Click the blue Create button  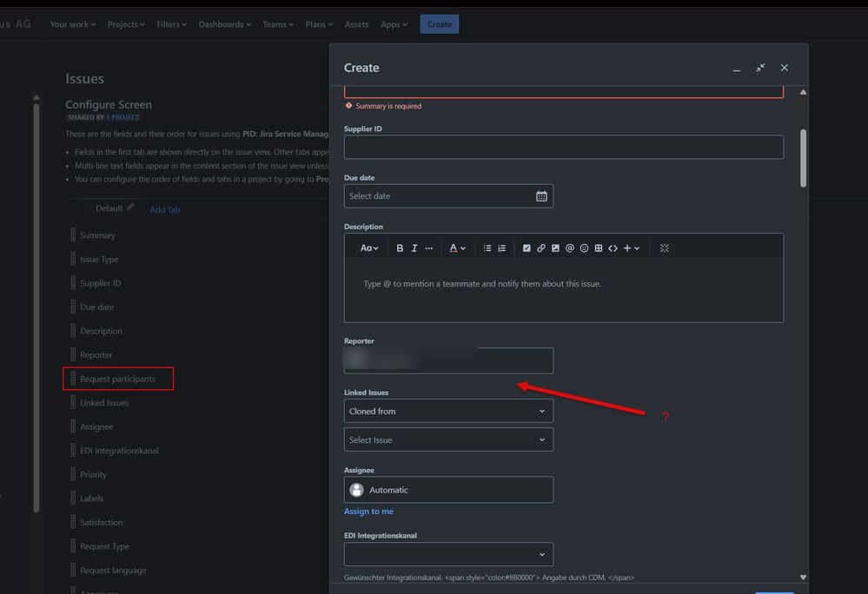[440, 24]
